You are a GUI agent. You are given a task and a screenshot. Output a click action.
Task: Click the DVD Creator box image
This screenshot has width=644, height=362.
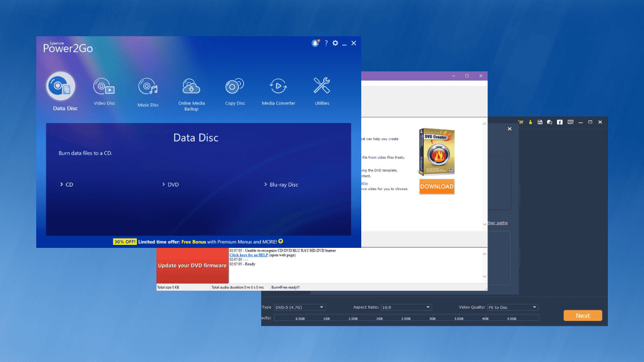436,151
